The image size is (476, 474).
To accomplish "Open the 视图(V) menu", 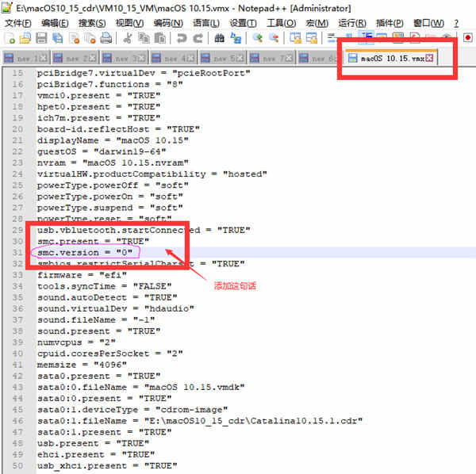I will tap(129, 23).
